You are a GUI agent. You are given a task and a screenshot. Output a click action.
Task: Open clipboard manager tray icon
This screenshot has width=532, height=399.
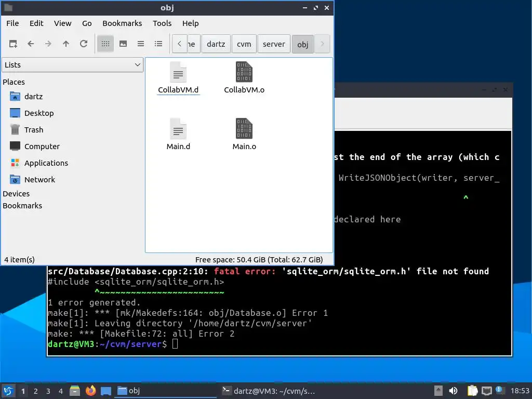pos(472,391)
